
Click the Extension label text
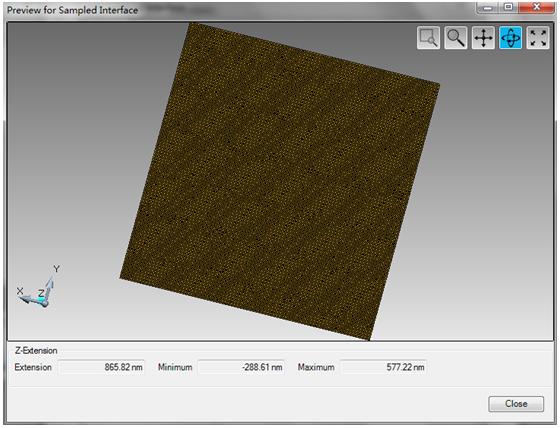[x=33, y=367]
